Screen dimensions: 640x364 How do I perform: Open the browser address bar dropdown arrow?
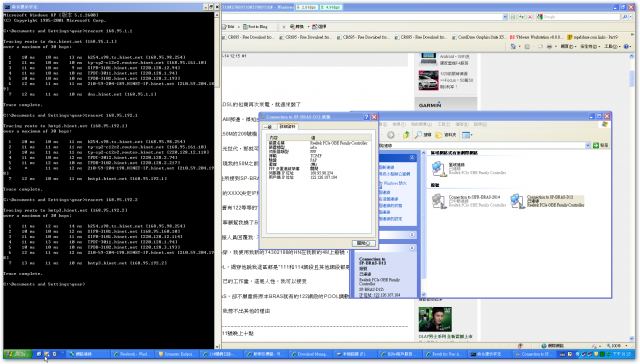pos(505,17)
